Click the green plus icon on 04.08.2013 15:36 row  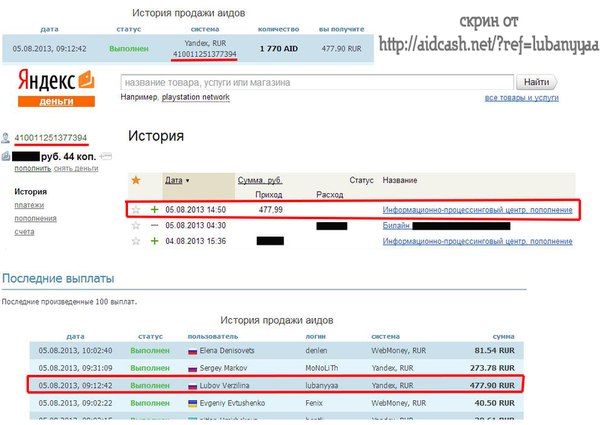coord(154,241)
